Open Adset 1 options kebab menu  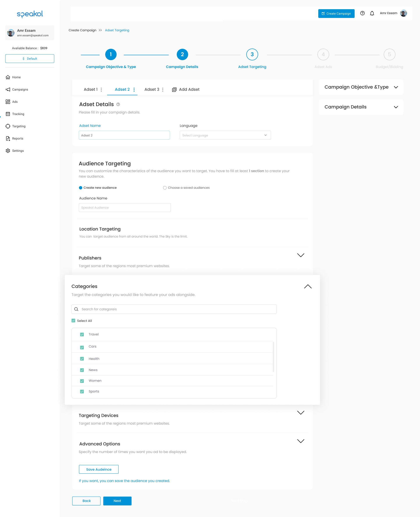point(101,90)
